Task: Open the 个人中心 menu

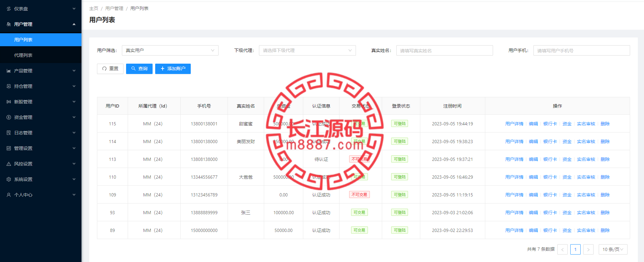Action: (x=41, y=195)
